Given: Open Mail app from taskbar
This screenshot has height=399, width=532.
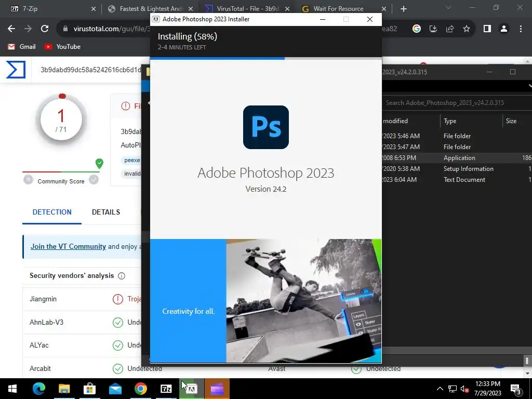Looking at the screenshot, I should coord(115,389).
